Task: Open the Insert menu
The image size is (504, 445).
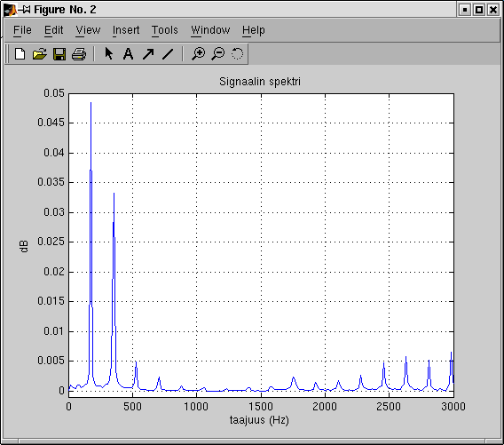Action: tap(126, 30)
